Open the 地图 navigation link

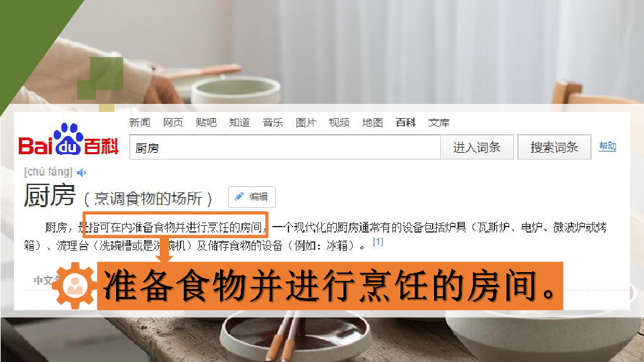click(x=372, y=122)
